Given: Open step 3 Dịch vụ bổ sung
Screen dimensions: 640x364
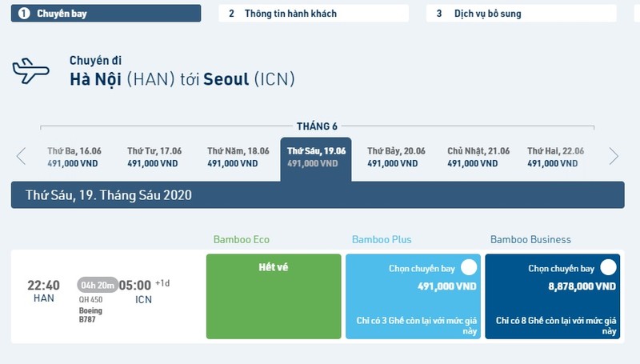Looking at the screenshot, I should click(x=522, y=14).
